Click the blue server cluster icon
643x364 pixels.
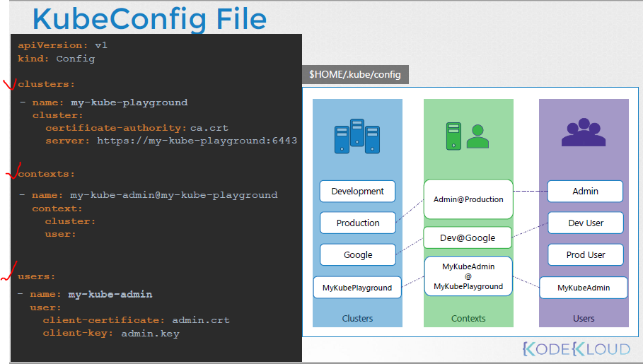[x=357, y=136]
